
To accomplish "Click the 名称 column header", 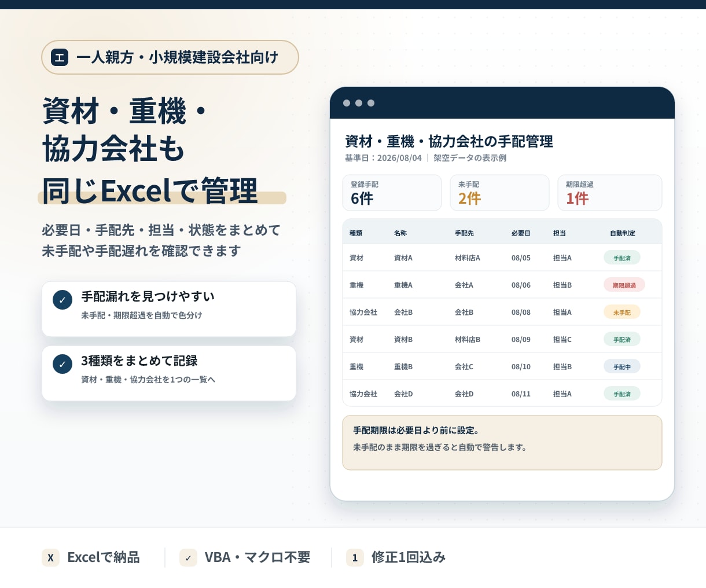I will click(400, 233).
